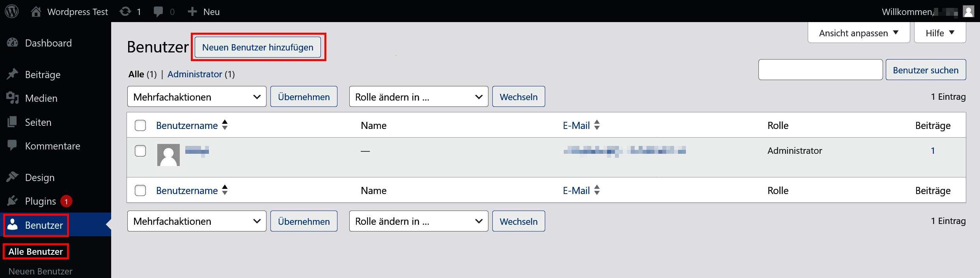The image size is (980, 278).
Task: Click the 'Neuen Benutzer hinzufügen' button
Action: click(258, 47)
